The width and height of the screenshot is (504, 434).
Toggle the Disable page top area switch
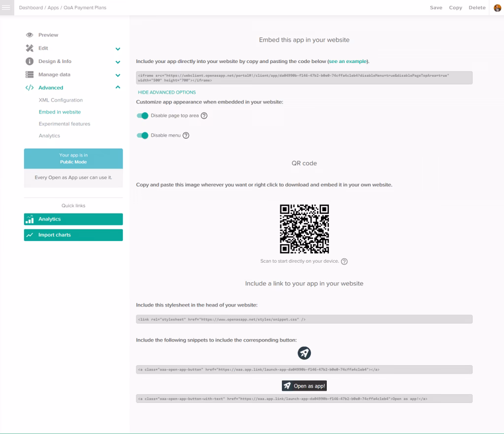pos(142,116)
